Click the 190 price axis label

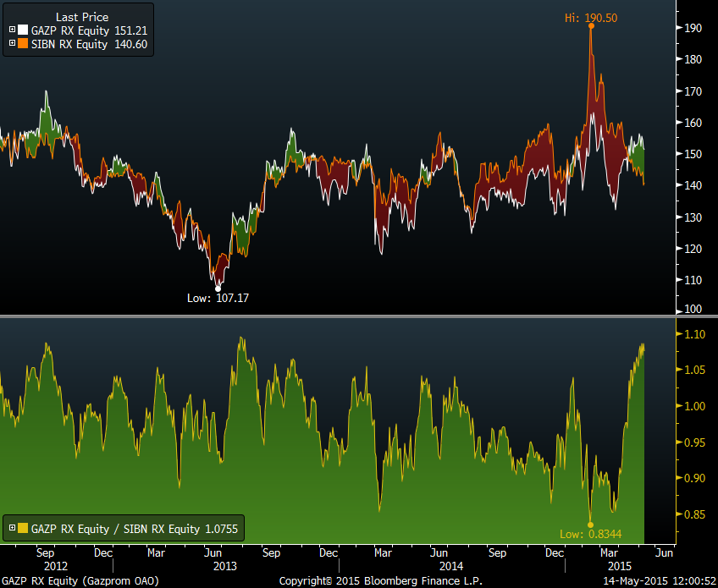point(693,28)
